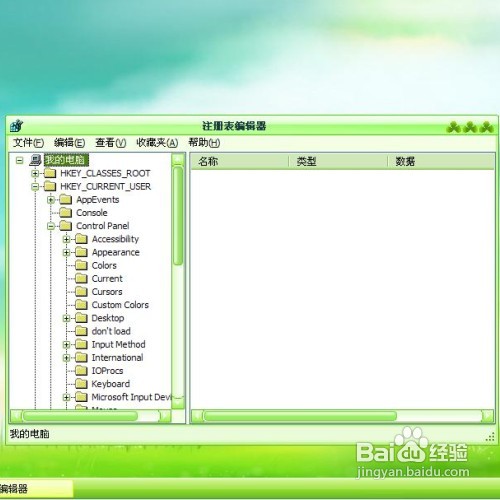Select the Console key label
Screen dimensions: 500x500
pos(92,213)
